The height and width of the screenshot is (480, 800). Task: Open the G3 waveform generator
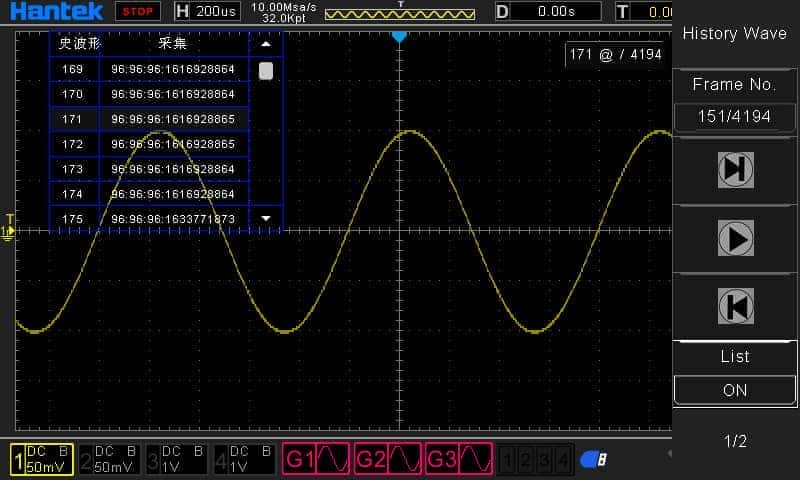tap(459, 460)
